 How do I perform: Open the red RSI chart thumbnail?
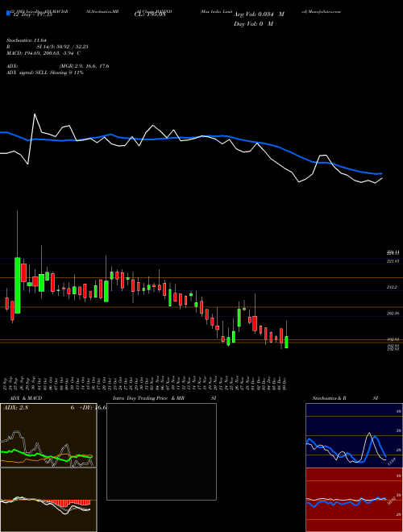click(354, 500)
